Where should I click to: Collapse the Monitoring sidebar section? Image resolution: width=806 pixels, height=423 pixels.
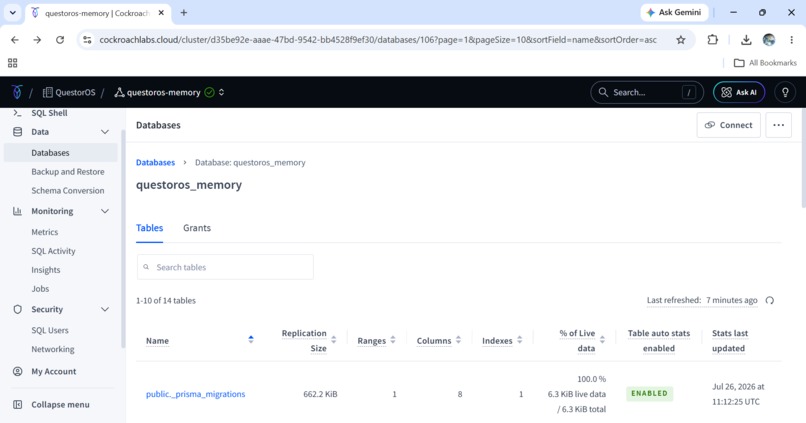[x=105, y=211]
